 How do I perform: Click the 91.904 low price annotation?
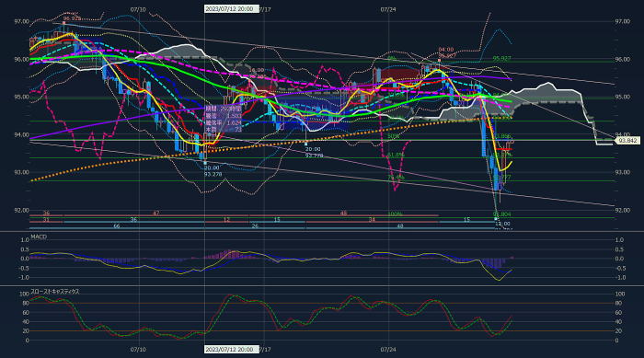pos(502,214)
